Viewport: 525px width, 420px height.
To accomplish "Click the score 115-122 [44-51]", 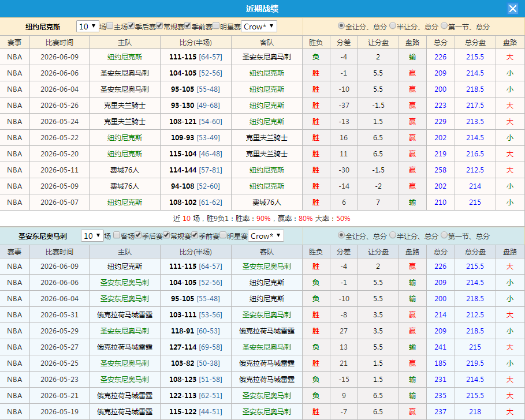I will click(196, 412).
